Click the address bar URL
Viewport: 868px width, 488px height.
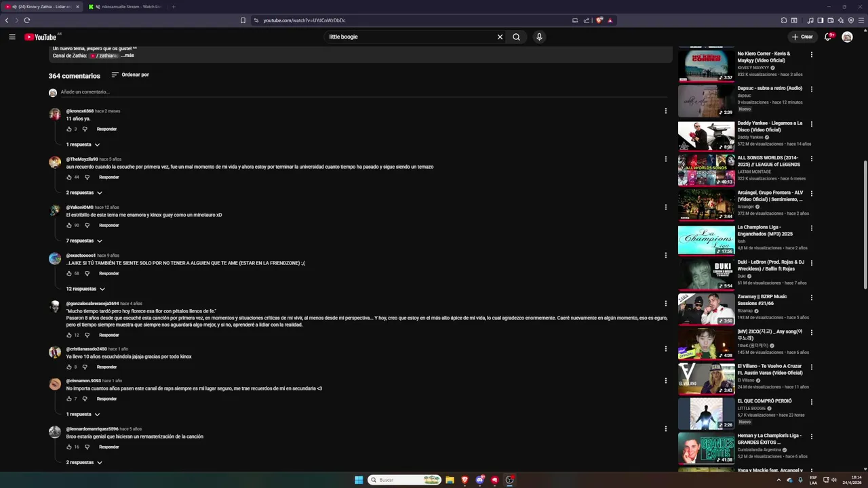point(304,20)
